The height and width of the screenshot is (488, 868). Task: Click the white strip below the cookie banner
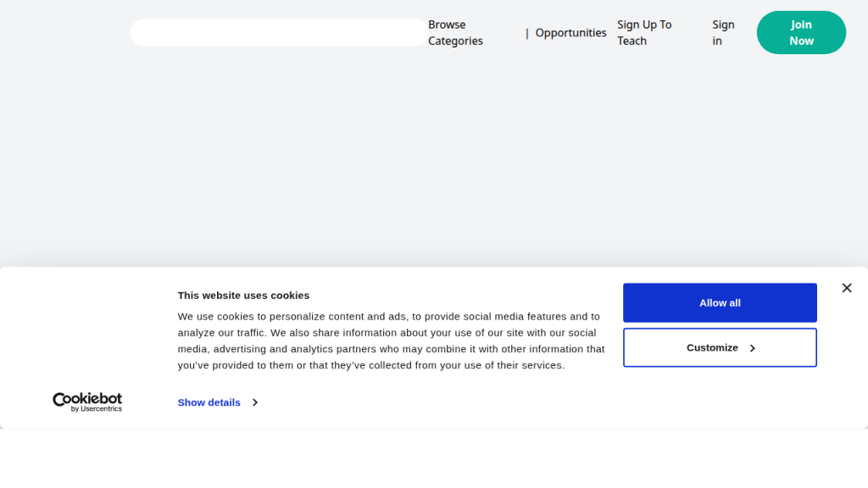coord(424,457)
